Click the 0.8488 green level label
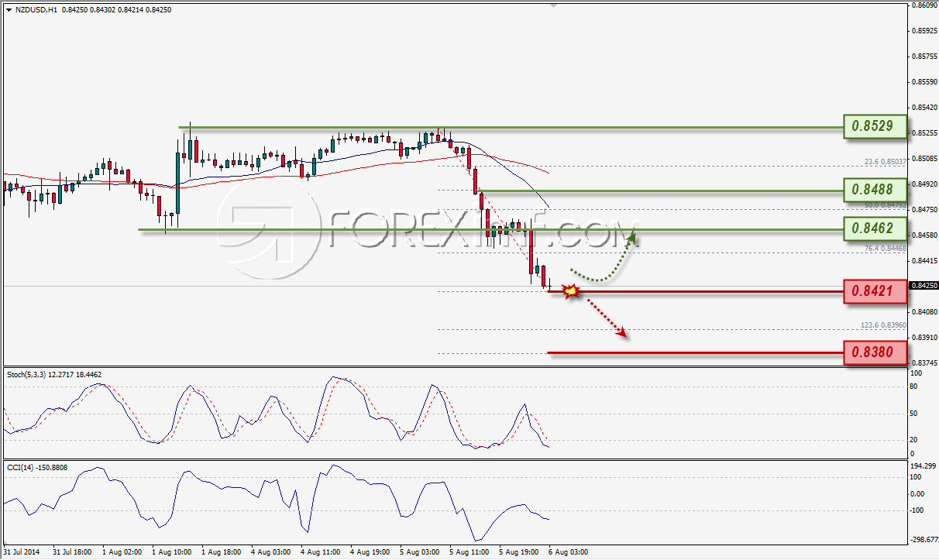The image size is (939, 560). [x=873, y=189]
